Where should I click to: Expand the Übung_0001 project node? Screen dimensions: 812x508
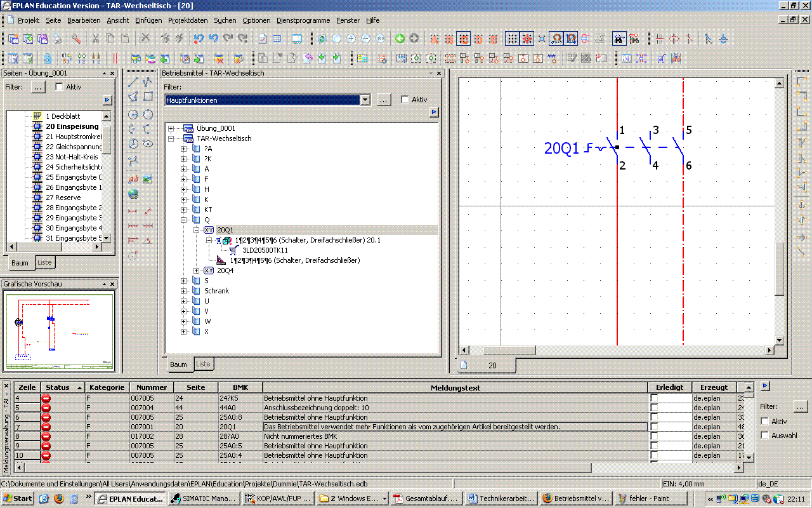click(x=171, y=128)
